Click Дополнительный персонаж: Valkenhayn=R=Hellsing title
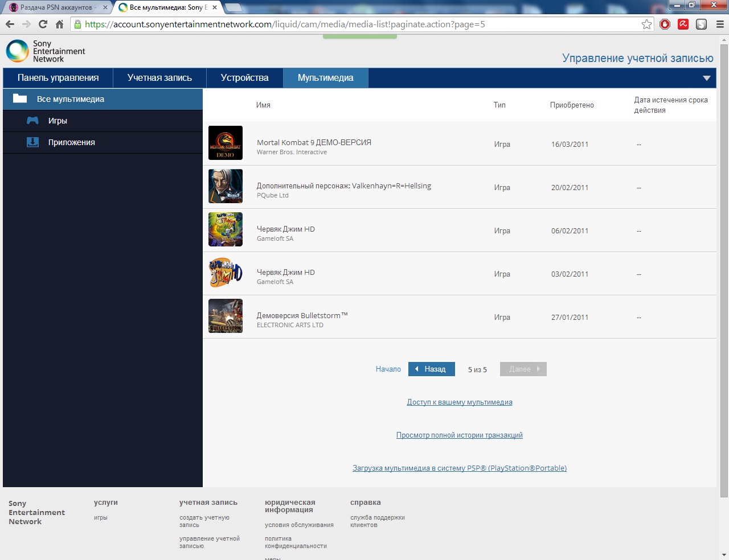Image resolution: width=729 pixels, height=560 pixels. (x=344, y=186)
